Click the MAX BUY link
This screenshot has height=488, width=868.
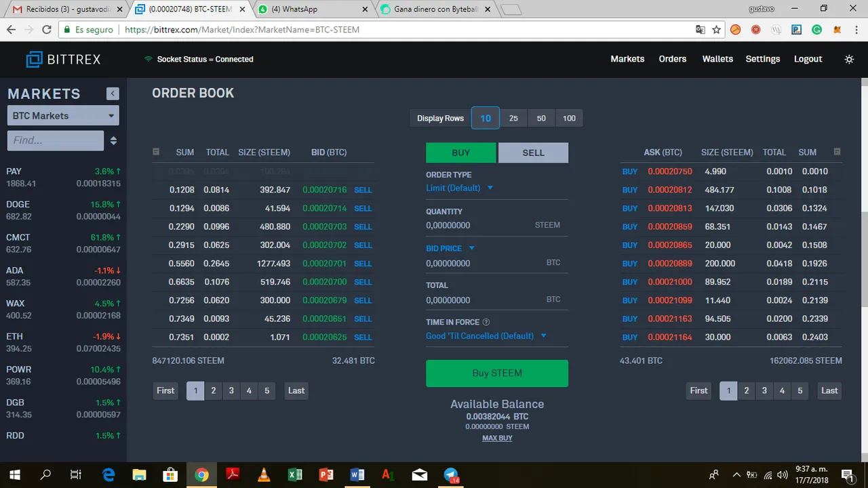point(497,438)
